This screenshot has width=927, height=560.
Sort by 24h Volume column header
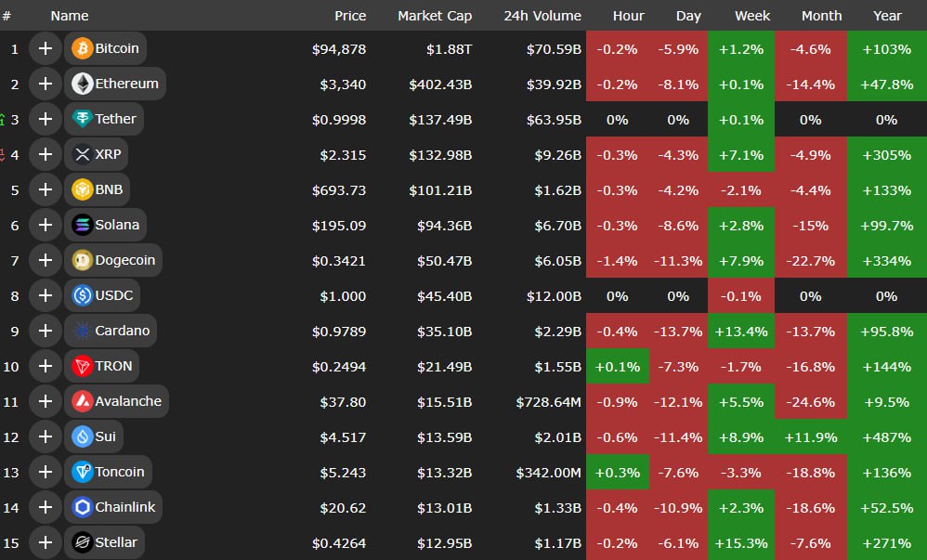pos(542,16)
